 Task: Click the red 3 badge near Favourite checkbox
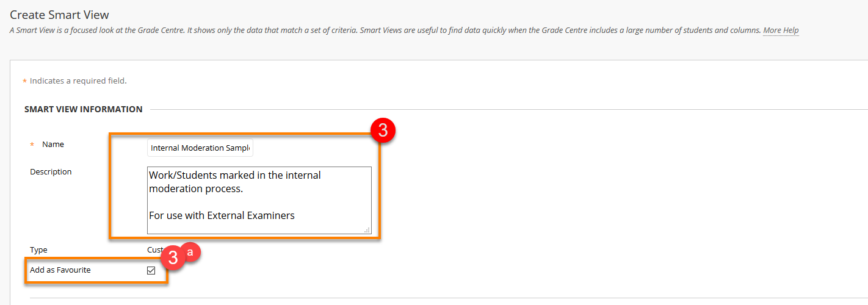point(173,257)
